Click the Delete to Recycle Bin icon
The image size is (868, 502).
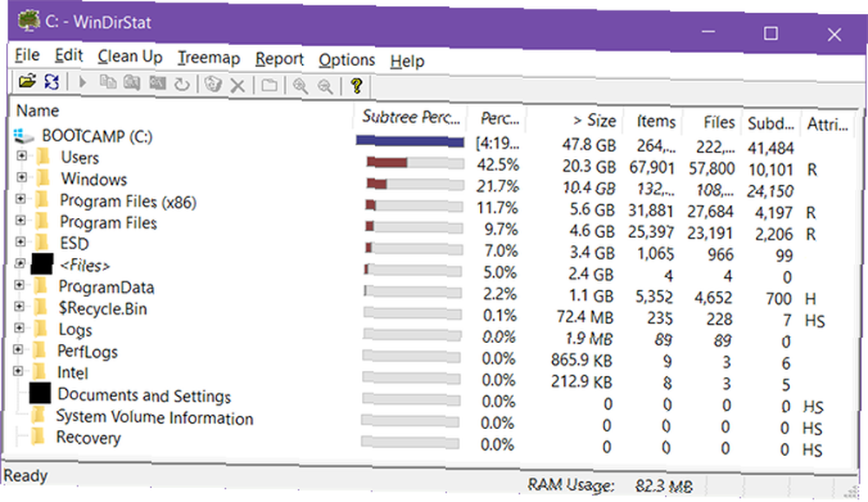214,85
